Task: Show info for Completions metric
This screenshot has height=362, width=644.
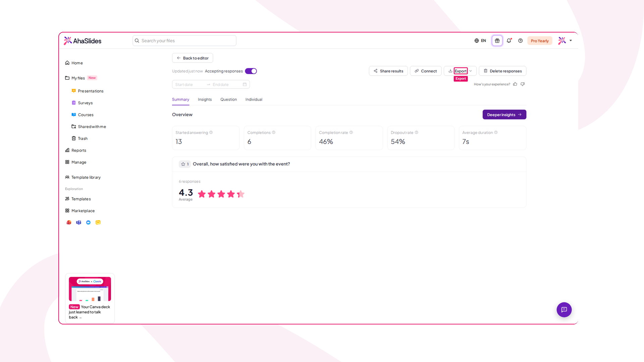Action: pyautogui.click(x=274, y=132)
